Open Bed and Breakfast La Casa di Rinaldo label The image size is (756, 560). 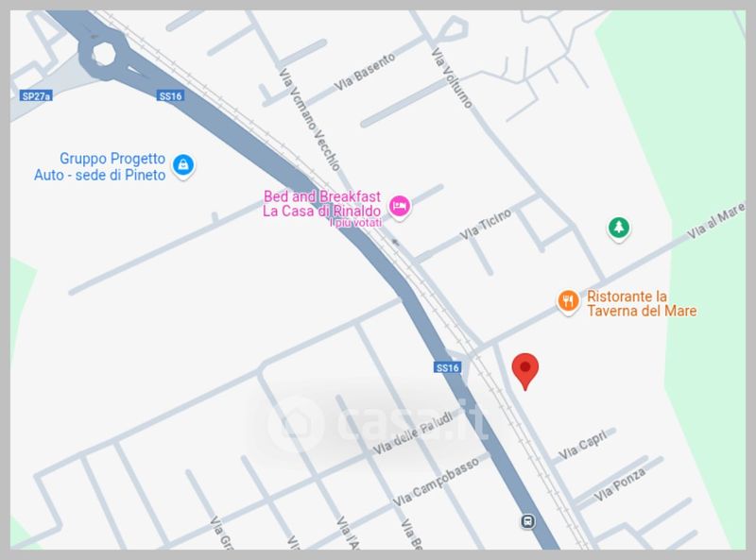tap(322, 204)
